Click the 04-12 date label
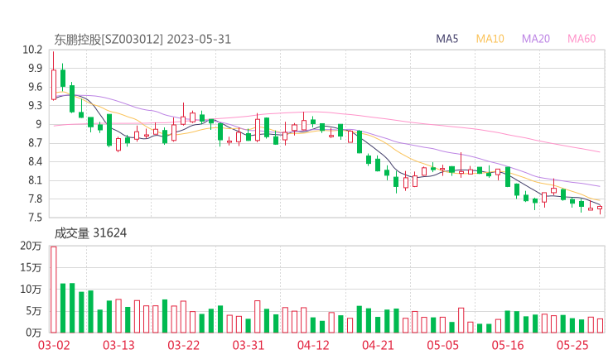The width and height of the screenshot is (613, 364). click(313, 345)
